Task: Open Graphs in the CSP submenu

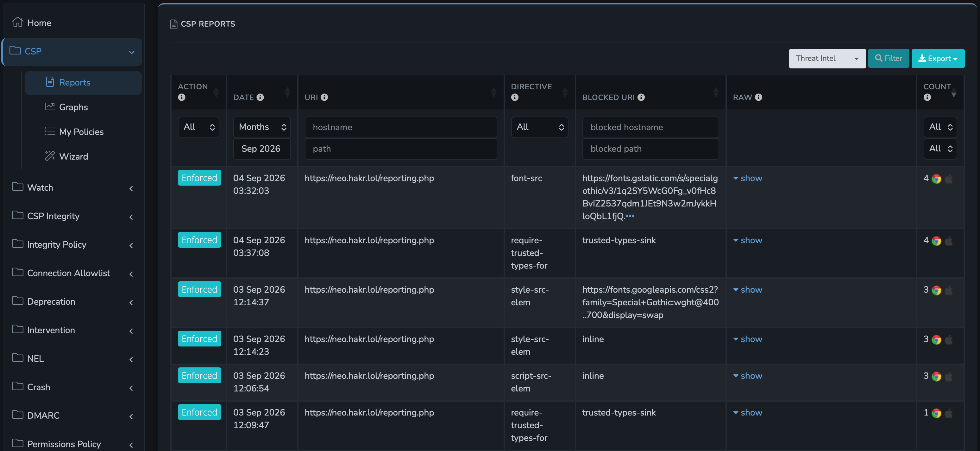Action: [66, 107]
